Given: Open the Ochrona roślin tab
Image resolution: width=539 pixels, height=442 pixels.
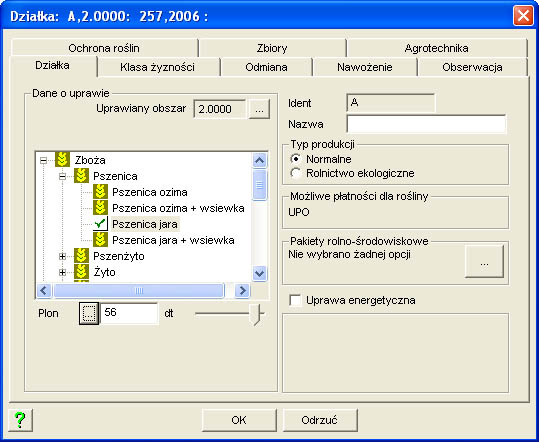Looking at the screenshot, I should (104, 48).
